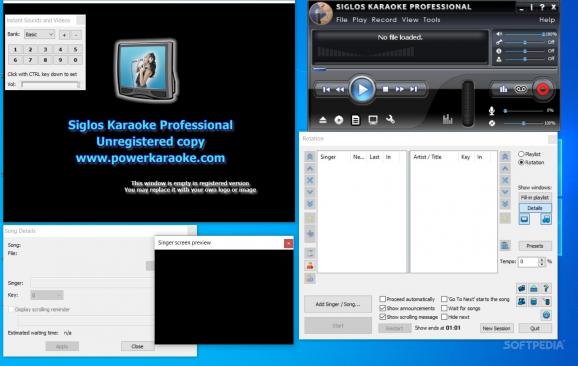Image resolution: width=578 pixels, height=366 pixels.
Task: Click the New Session button
Action: coord(496,328)
